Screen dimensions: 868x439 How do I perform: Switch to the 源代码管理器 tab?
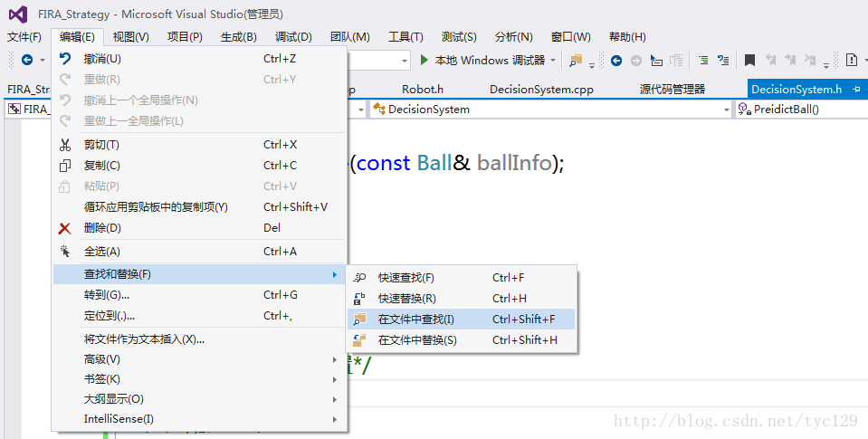point(672,89)
